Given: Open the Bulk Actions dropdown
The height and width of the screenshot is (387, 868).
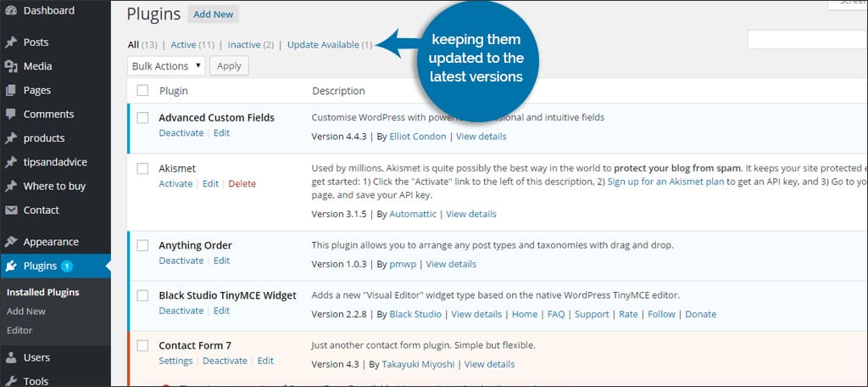Looking at the screenshot, I should 166,66.
